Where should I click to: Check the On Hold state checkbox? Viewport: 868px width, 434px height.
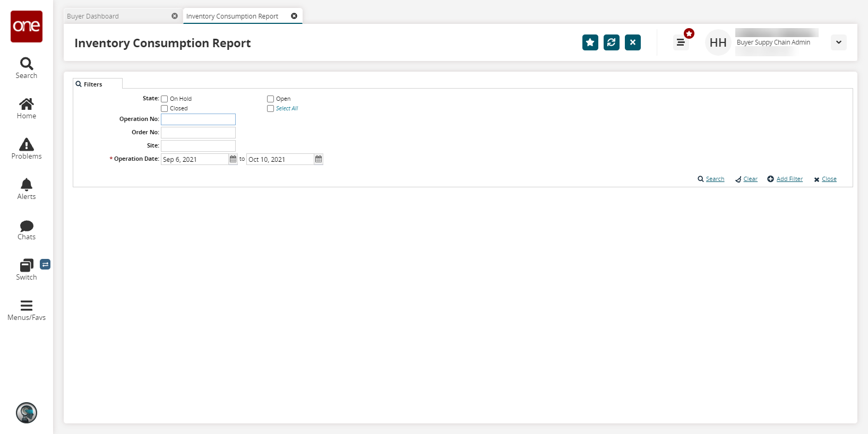165,99
